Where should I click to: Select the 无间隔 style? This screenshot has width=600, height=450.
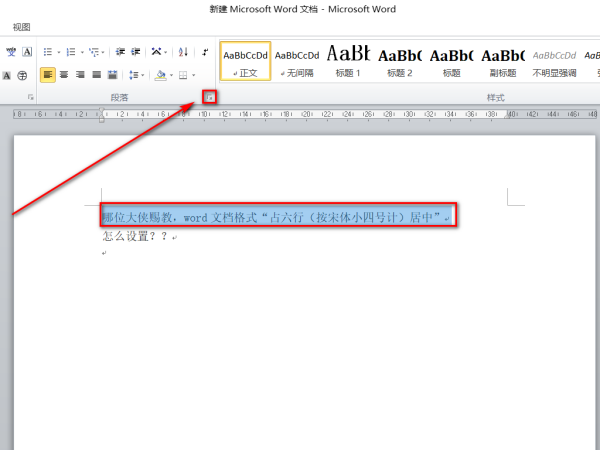click(x=297, y=61)
